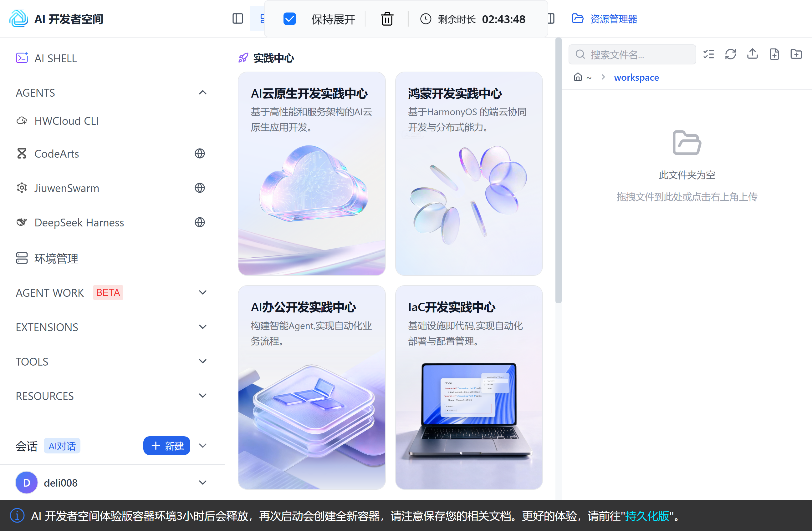Expand the TOOLS section
The height and width of the screenshot is (531, 812).
[x=203, y=361]
